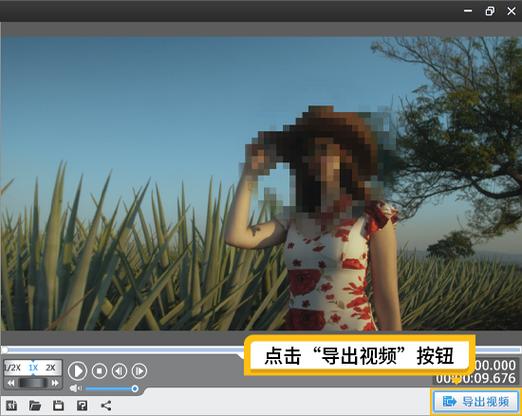522x416 pixels.
Task: Play the video preview
Action: coord(77,371)
